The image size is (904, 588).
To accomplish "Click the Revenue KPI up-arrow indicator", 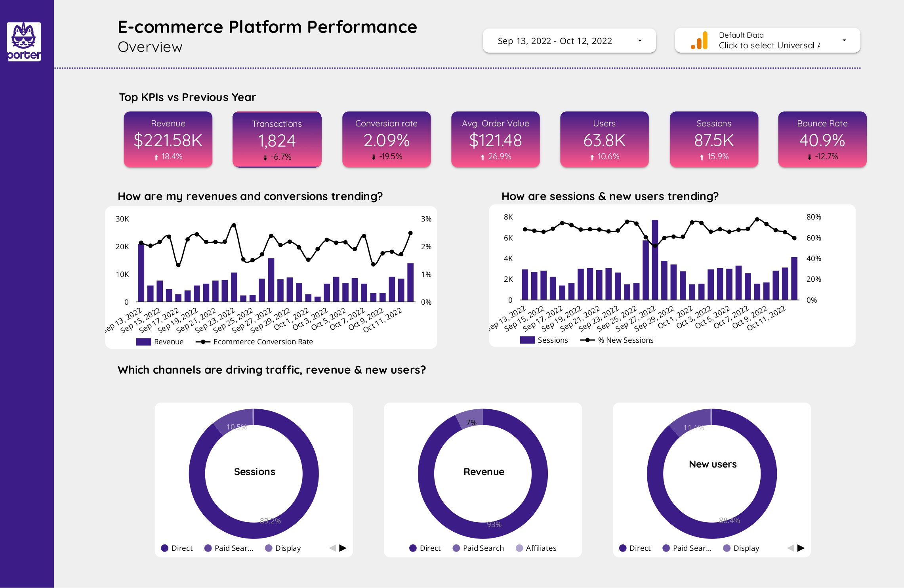I will tap(156, 157).
